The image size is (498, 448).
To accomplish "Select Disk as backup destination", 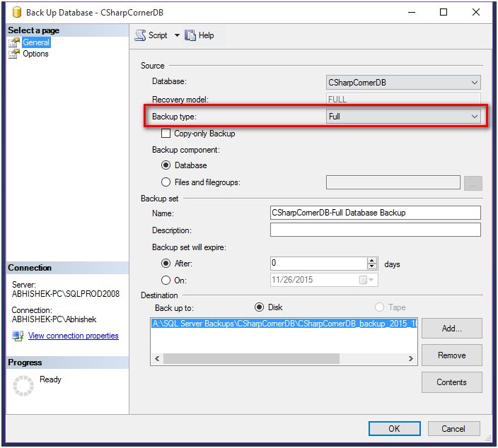I will click(x=259, y=307).
